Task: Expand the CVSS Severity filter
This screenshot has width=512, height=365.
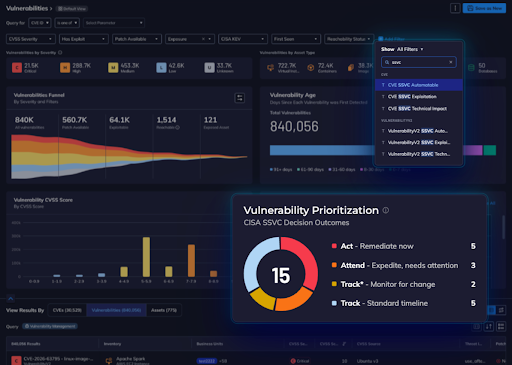Action: 31,39
